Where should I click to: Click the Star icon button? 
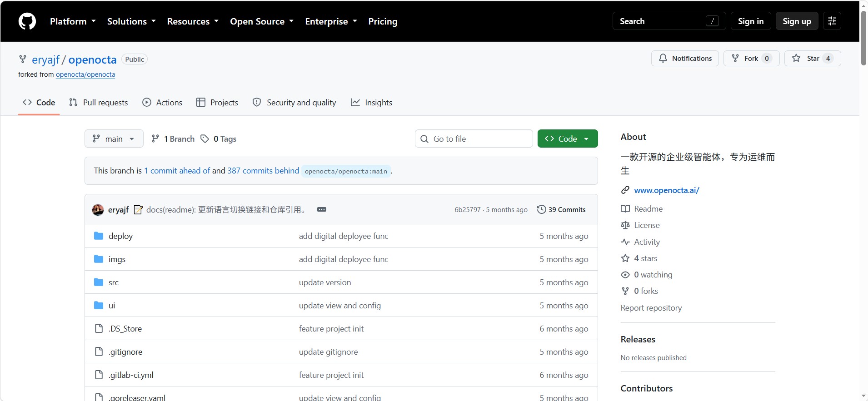[x=796, y=58]
